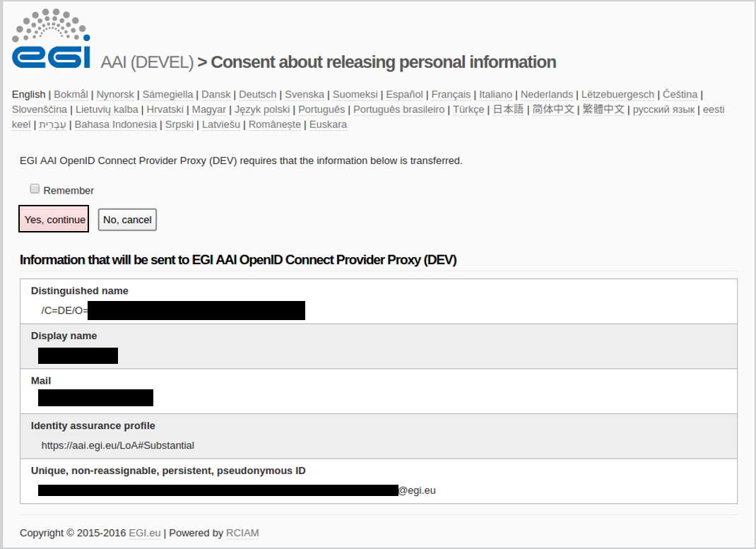Switch language to Français

[451, 95]
